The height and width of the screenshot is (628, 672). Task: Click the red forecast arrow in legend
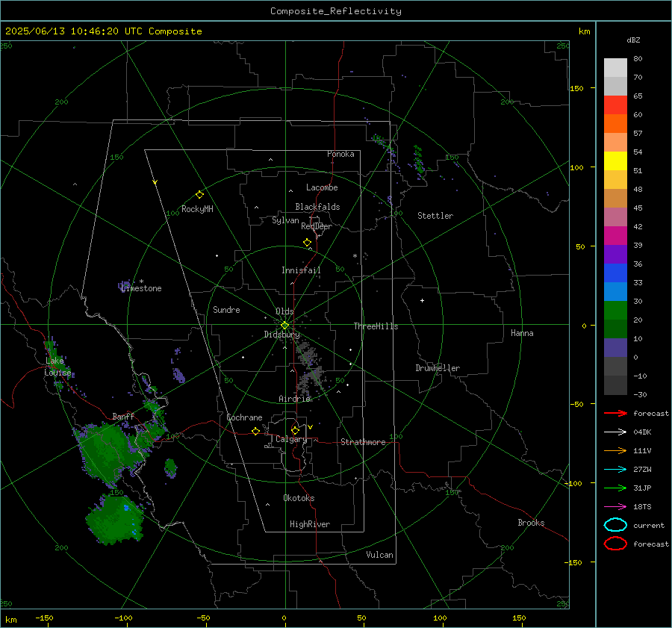tap(615, 413)
